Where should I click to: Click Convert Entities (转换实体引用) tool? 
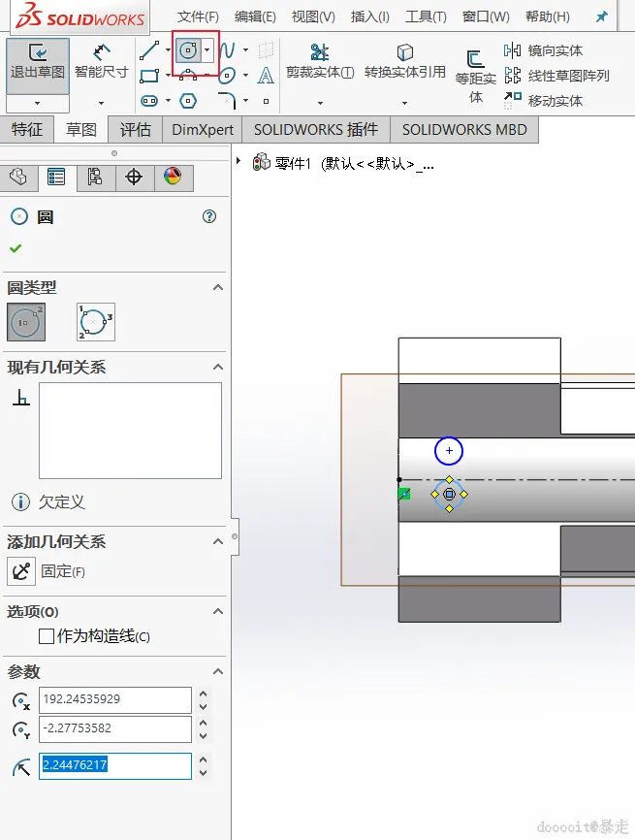tap(405, 62)
